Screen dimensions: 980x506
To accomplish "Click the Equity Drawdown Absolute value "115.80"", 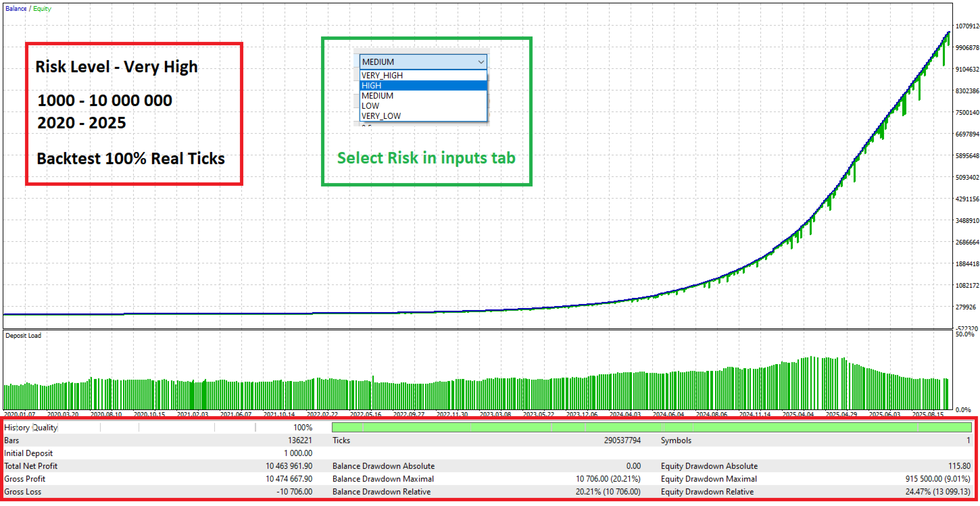I will point(959,466).
